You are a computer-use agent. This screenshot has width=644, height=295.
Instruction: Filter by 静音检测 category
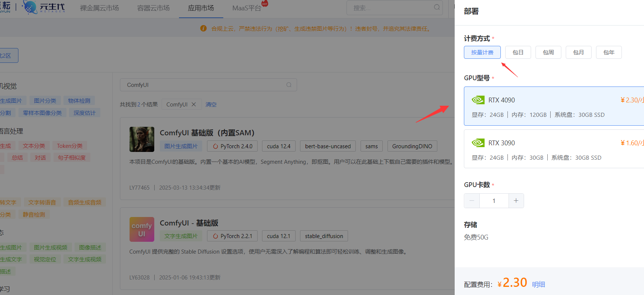[34, 214]
